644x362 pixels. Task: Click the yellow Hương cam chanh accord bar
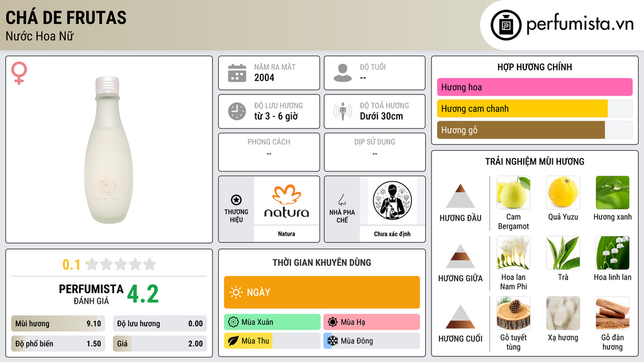[535, 108]
